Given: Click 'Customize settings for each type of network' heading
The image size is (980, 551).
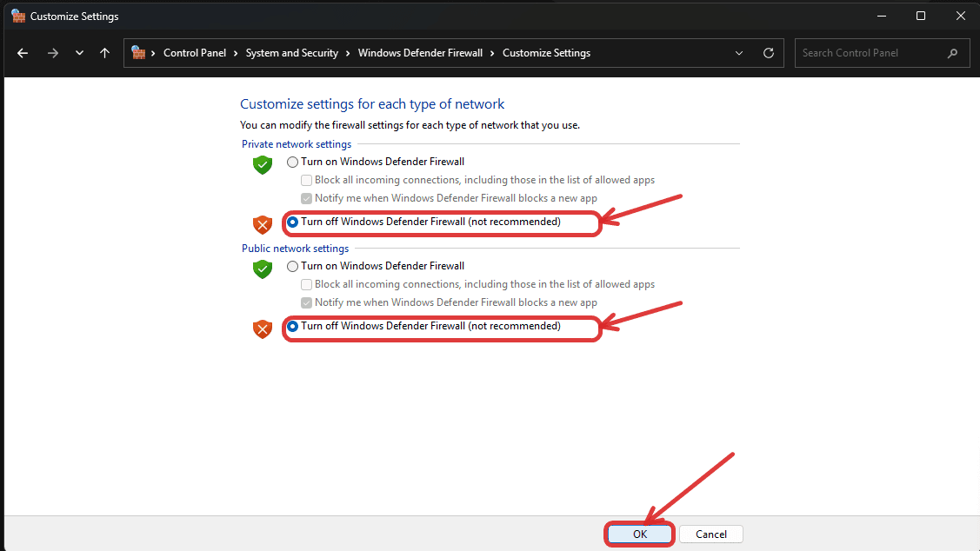Looking at the screenshot, I should [372, 103].
